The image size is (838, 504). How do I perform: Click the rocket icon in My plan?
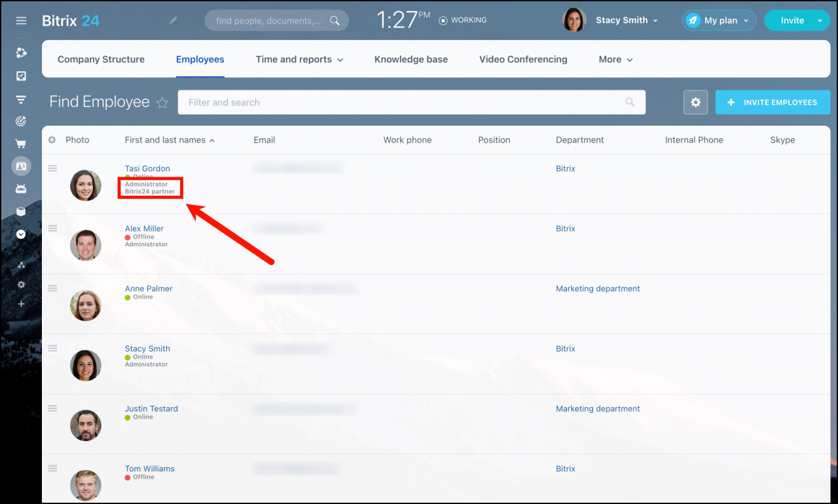click(693, 20)
